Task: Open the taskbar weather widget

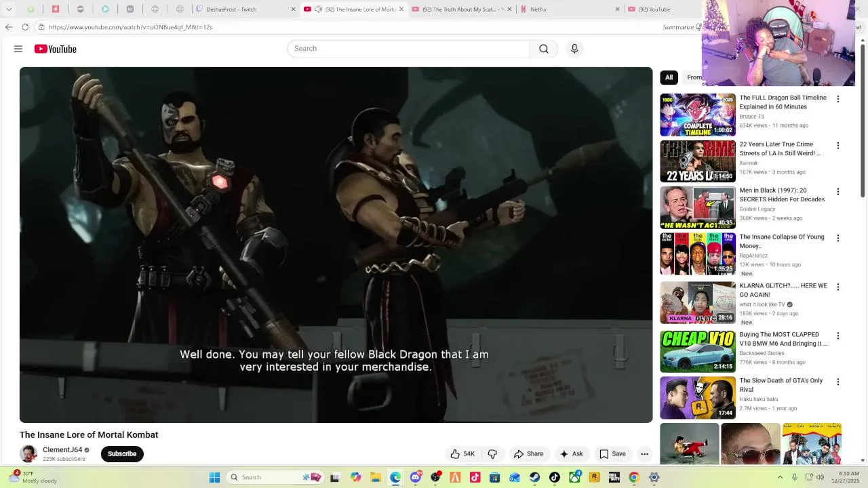Action: 34,477
